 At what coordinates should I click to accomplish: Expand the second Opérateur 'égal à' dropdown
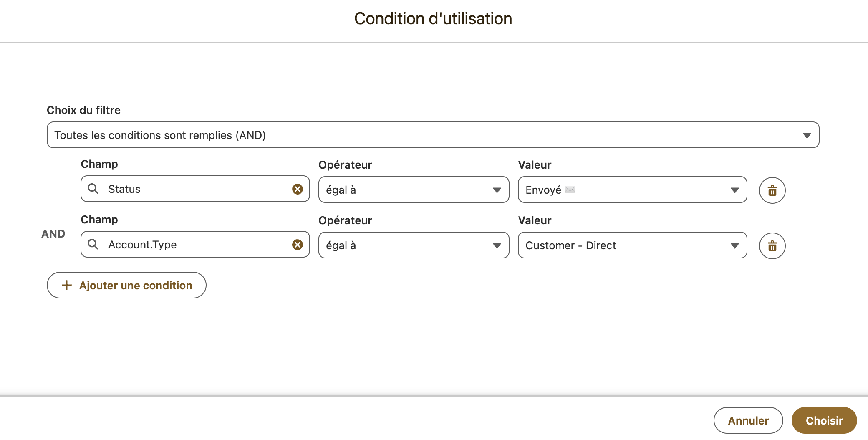tap(414, 245)
